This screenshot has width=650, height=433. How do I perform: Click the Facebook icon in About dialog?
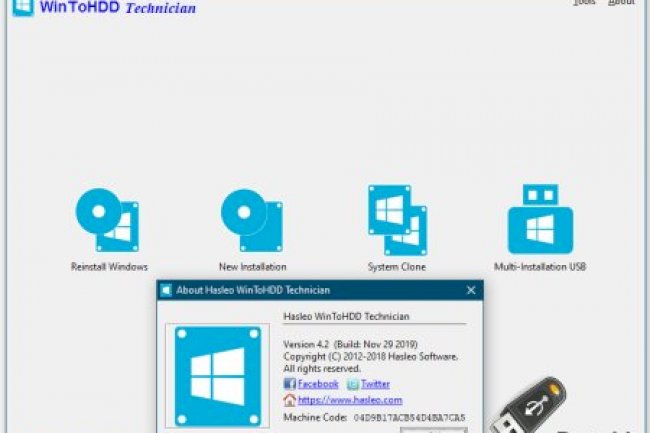click(x=289, y=384)
